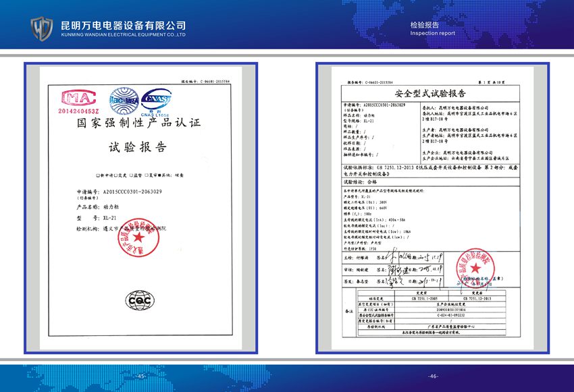Click the 昆明万电电器设备有限公司 company name in header
The width and height of the screenshot is (574, 392).
[x=123, y=25]
